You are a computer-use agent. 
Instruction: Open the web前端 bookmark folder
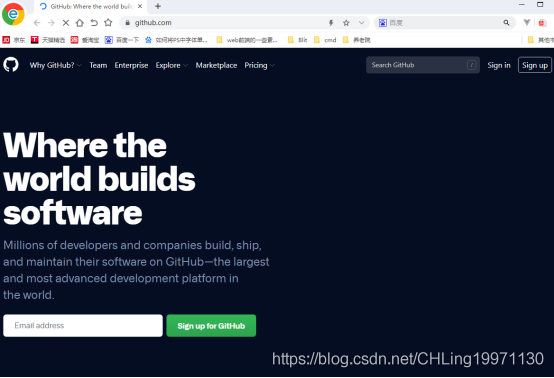[247, 40]
